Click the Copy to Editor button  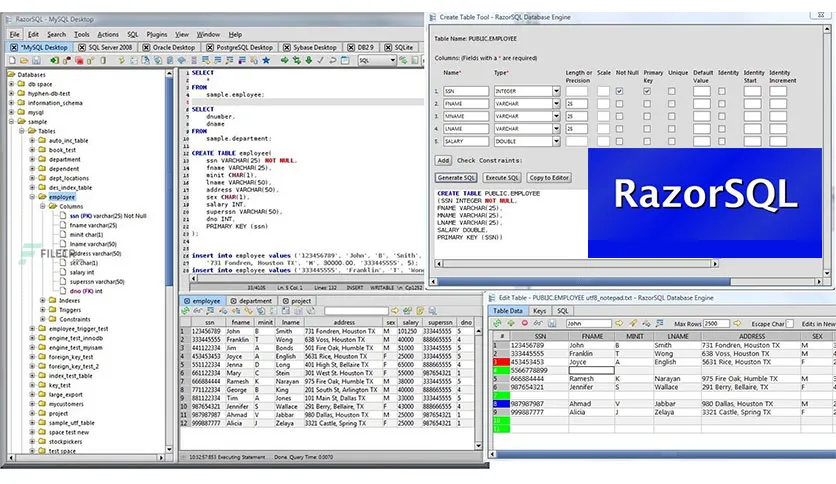(549, 178)
